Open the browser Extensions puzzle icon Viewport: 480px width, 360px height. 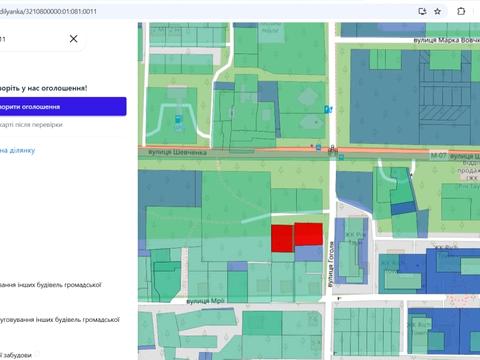coord(461,11)
